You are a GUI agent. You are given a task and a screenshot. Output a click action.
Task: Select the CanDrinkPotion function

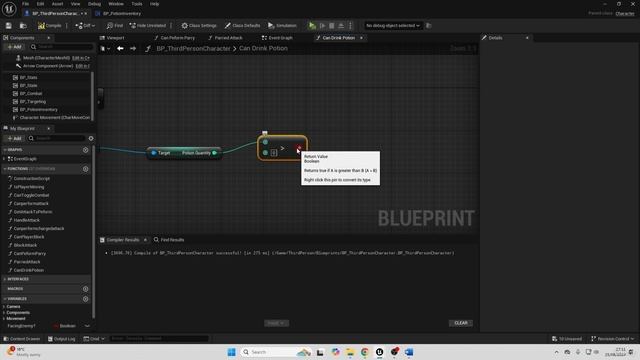(x=29, y=270)
